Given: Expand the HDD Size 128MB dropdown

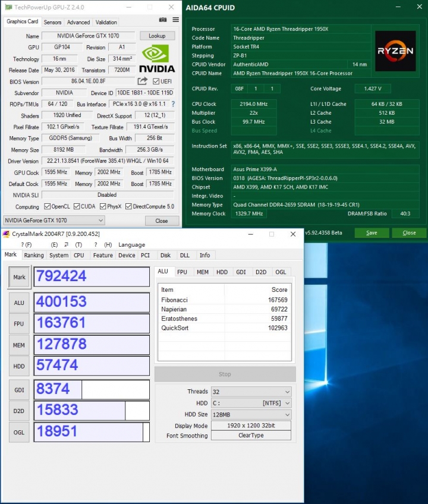Looking at the screenshot, I should click(x=251, y=415).
